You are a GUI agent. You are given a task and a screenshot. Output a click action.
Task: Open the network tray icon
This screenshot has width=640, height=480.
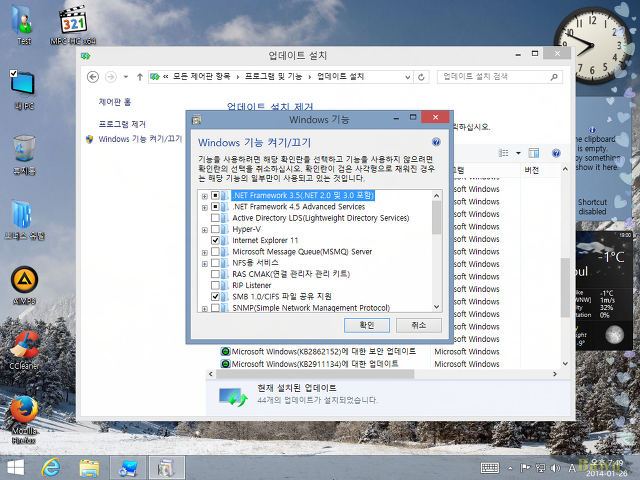540,468
